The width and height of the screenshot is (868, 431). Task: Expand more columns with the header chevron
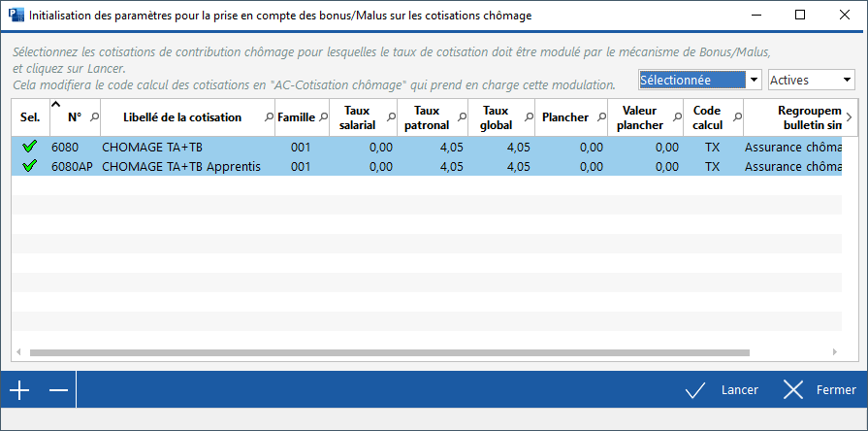(x=850, y=116)
